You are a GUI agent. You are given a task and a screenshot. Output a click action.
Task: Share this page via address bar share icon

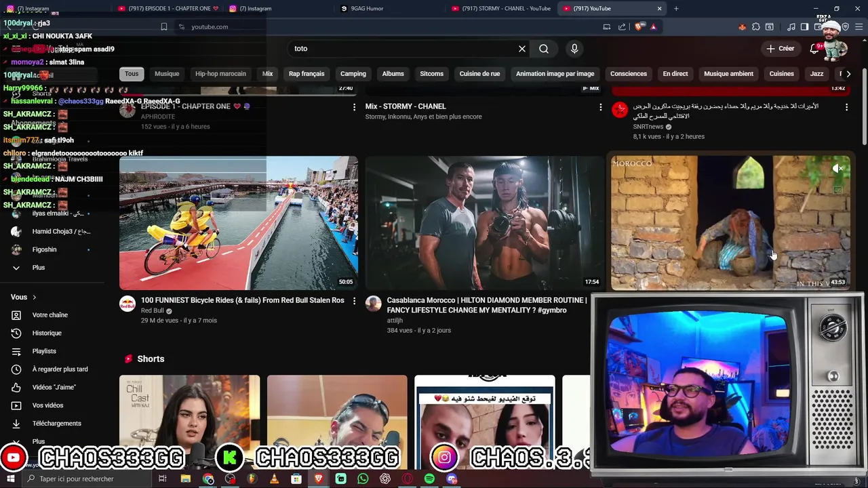[x=622, y=27]
